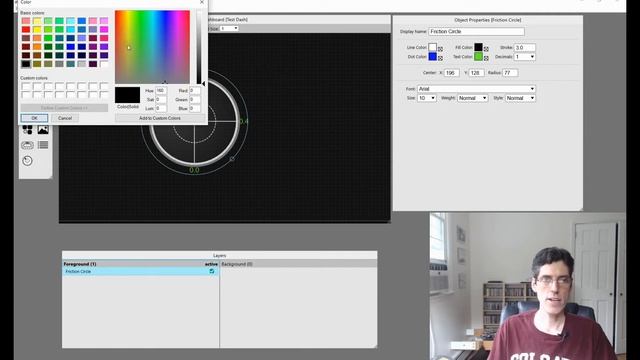The width and height of the screenshot is (640, 360).
Task: Click the Dashboard [Test Dash] title bar
Action: (x=299, y=20)
